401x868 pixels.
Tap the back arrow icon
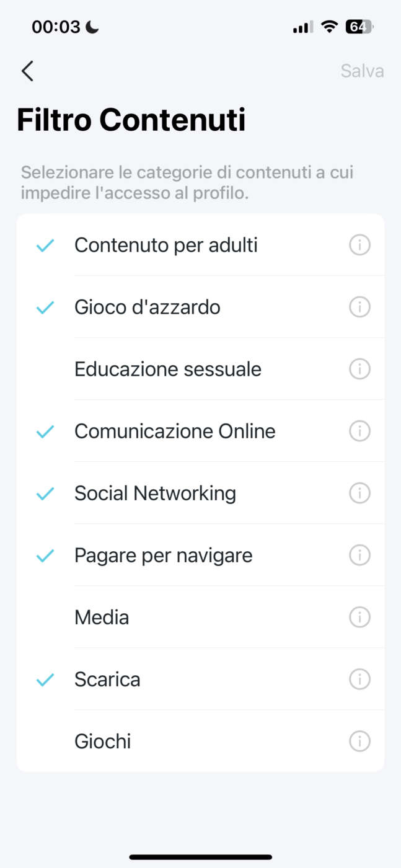point(27,71)
